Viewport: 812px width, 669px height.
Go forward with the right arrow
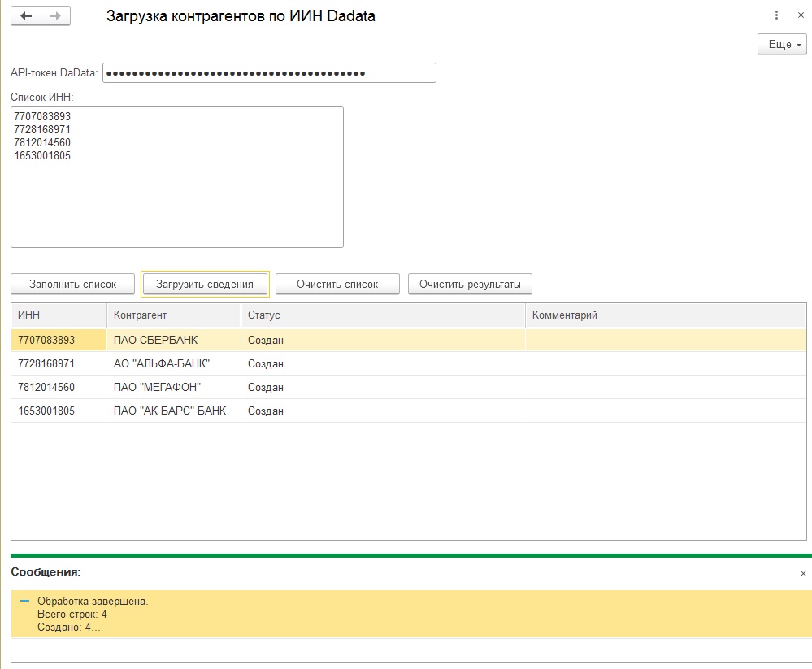pos(55,16)
